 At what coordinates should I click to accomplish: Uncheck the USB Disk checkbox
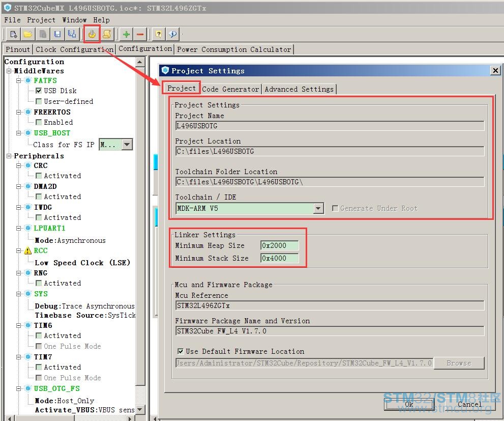point(39,91)
